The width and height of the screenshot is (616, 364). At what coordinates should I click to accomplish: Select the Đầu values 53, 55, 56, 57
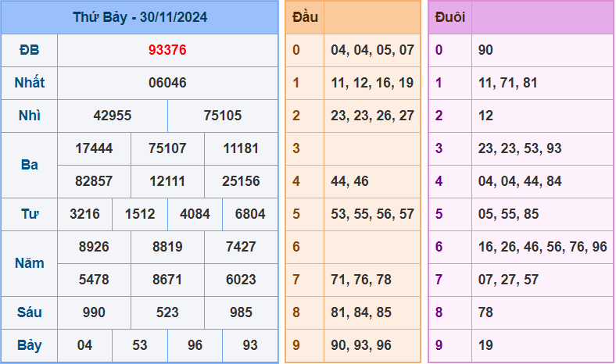pos(372,214)
